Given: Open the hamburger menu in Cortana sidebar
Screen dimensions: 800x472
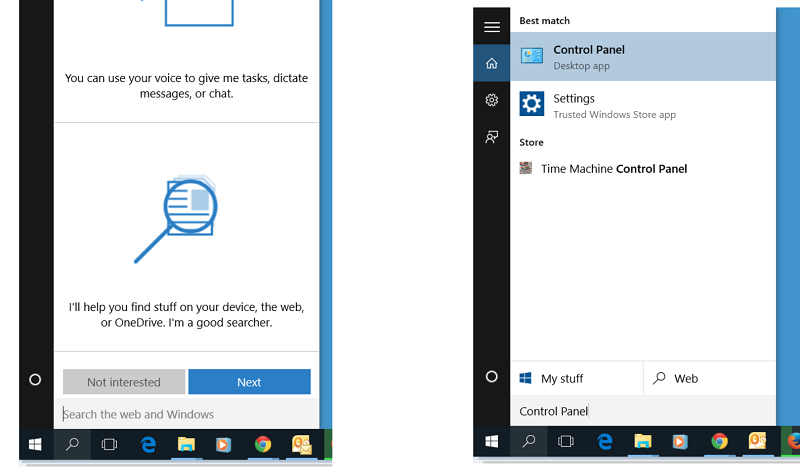Looking at the screenshot, I should coord(491,27).
